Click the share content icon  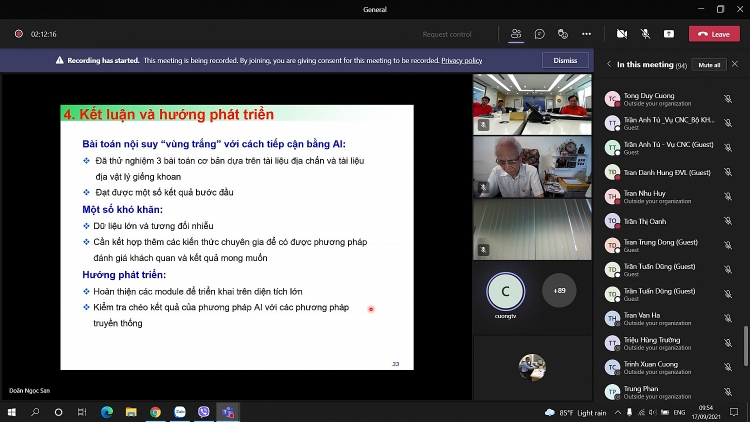coord(668,33)
